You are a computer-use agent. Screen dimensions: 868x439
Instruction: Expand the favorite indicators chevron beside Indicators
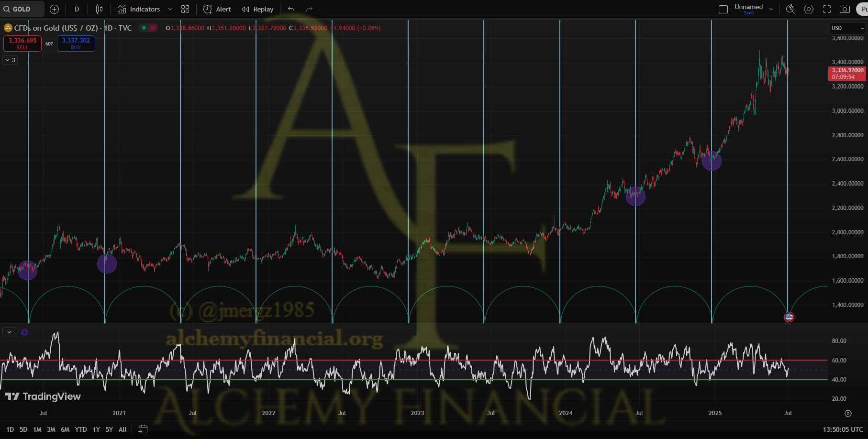tap(170, 9)
